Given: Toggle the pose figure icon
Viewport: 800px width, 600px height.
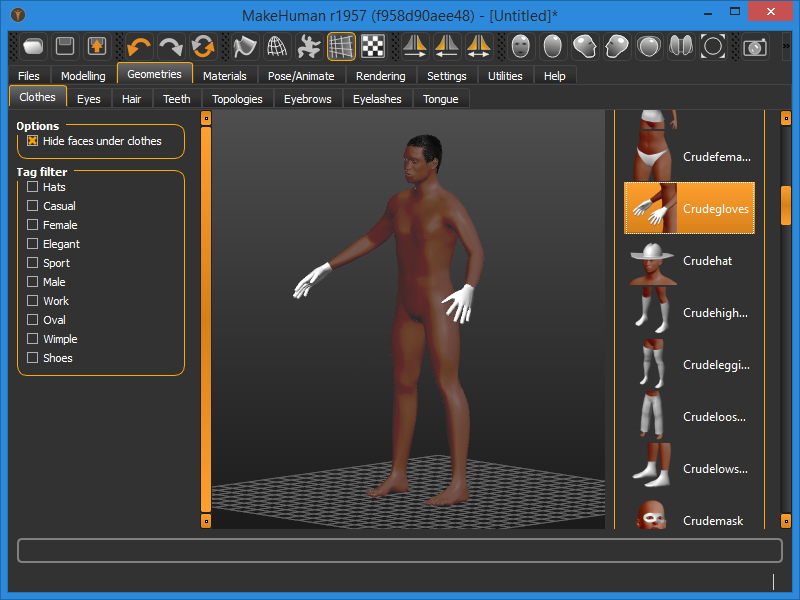Looking at the screenshot, I should [x=309, y=46].
